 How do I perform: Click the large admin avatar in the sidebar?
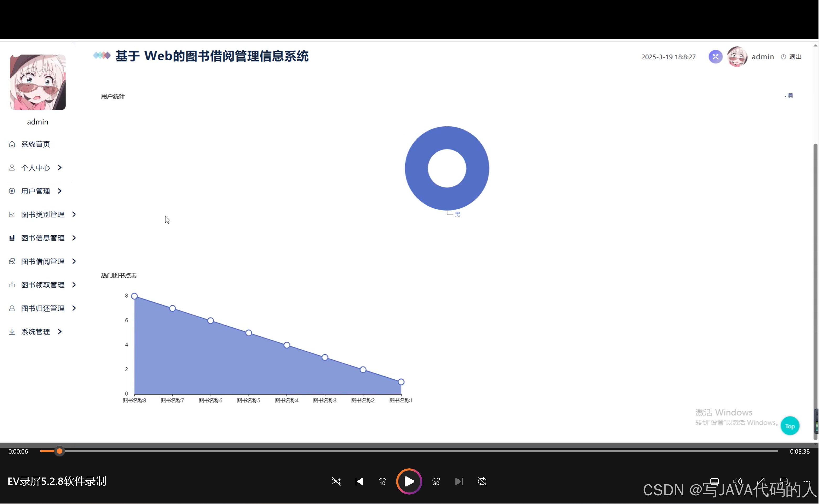pos(38,82)
